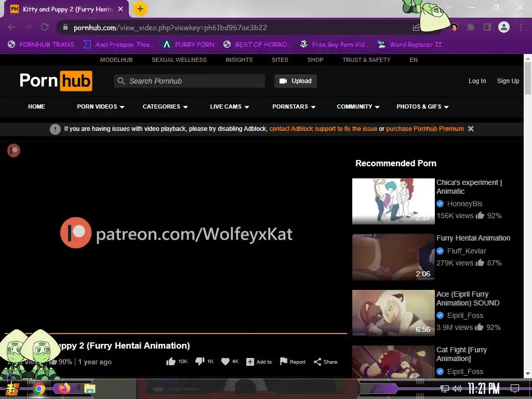Open the Extensions puzzle icon
Screen dimensions: 532x399
[471, 27]
